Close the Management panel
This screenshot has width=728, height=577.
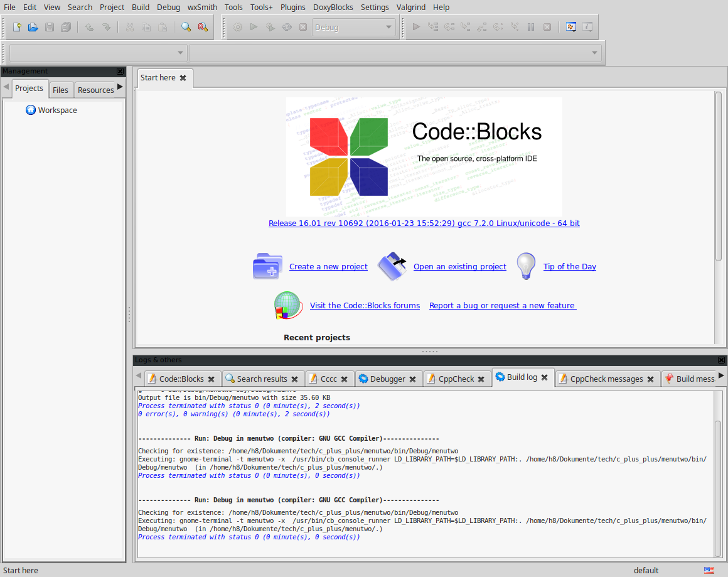(120, 72)
